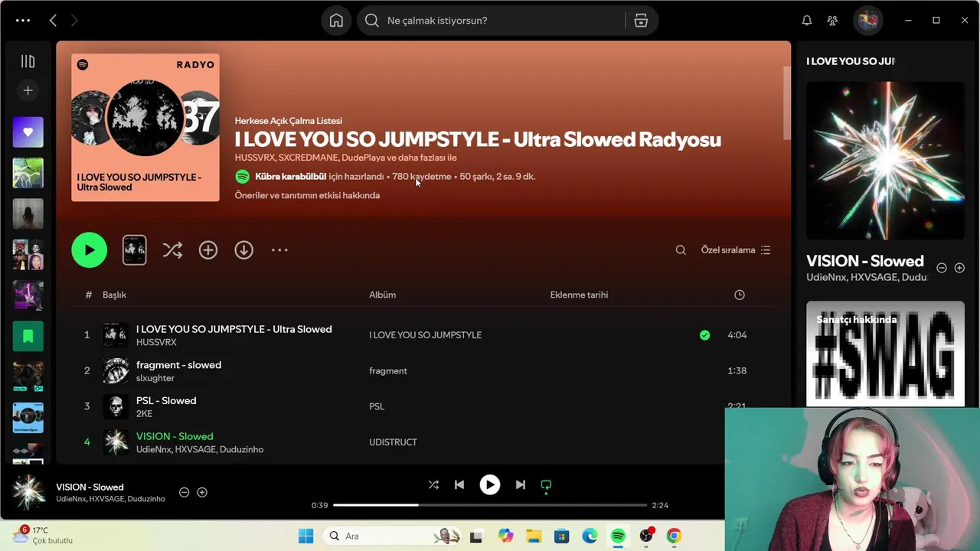The height and width of the screenshot is (551, 980).
Task: Open the weather widget showing 17°C
Action: 42,535
